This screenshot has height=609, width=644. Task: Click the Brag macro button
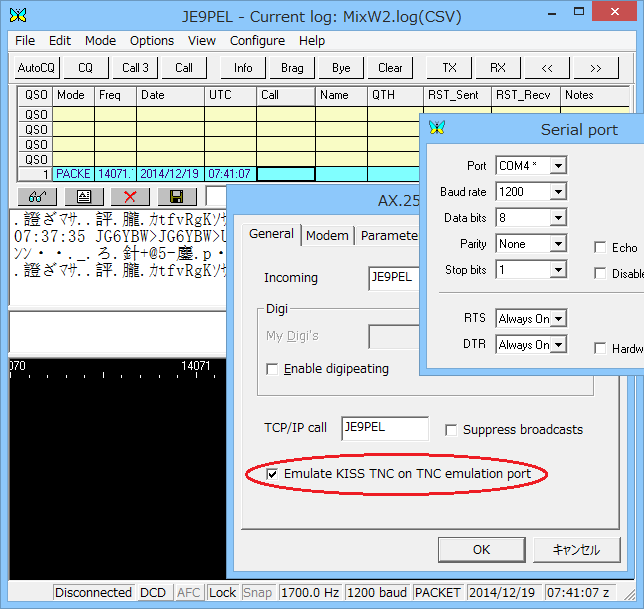(292, 68)
